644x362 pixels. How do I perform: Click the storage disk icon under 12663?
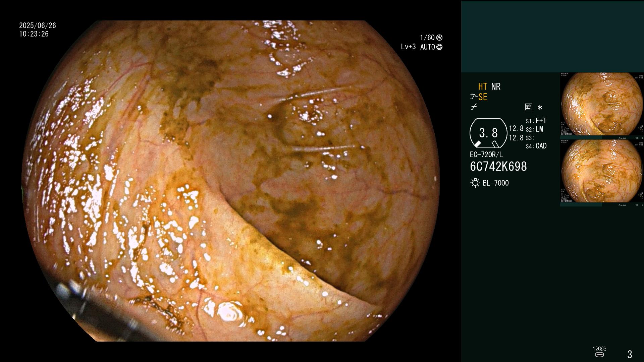tap(599, 355)
